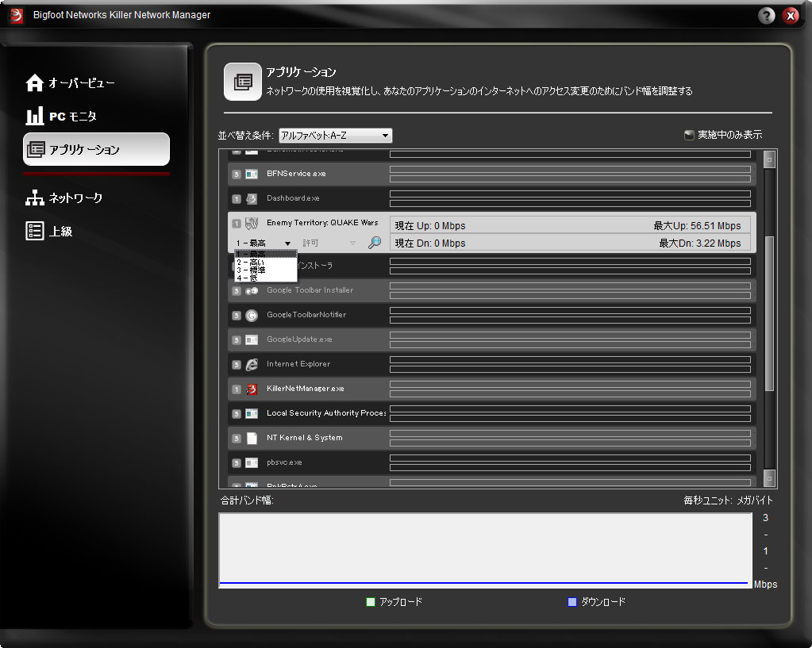Open the 許可 permission dropdown

[329, 243]
